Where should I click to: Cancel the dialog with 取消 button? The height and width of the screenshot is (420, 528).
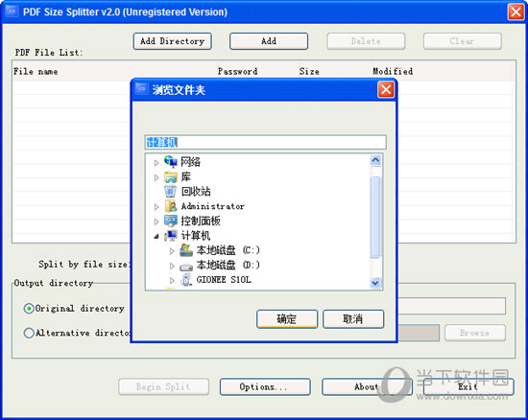pyautogui.click(x=353, y=318)
